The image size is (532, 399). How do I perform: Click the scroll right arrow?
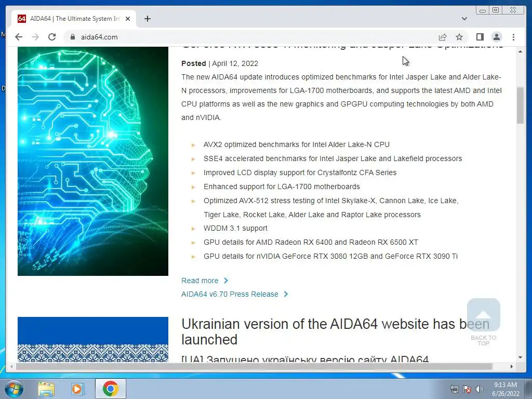[x=512, y=366]
